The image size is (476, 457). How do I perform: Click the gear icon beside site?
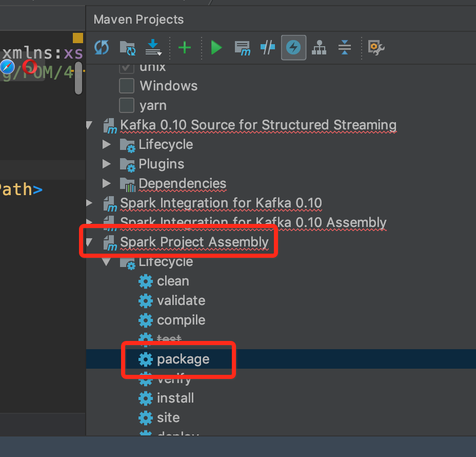click(x=146, y=418)
